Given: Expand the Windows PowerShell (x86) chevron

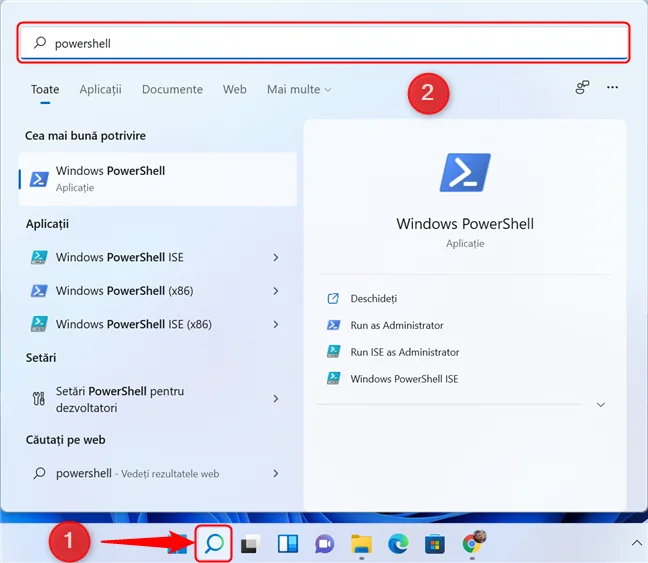Looking at the screenshot, I should (x=276, y=291).
